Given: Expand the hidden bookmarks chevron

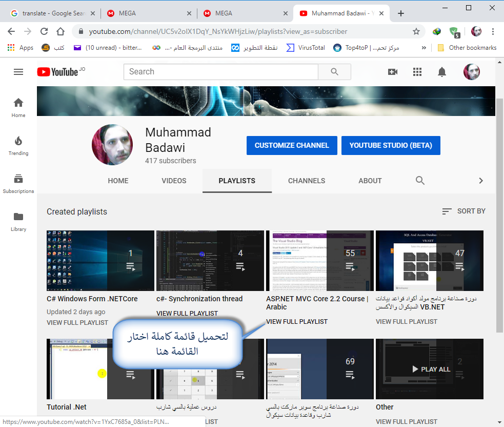Looking at the screenshot, I should coord(424,48).
